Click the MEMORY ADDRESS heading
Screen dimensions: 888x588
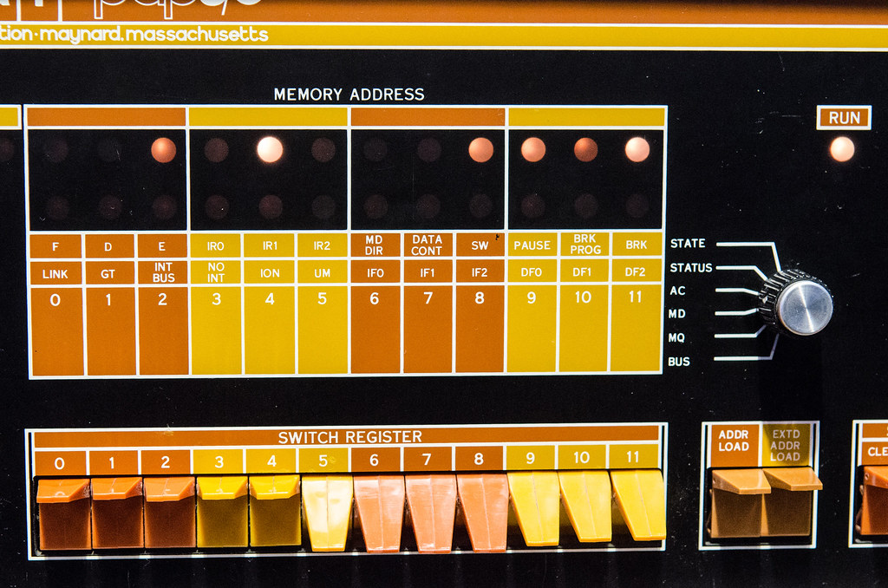(x=349, y=95)
